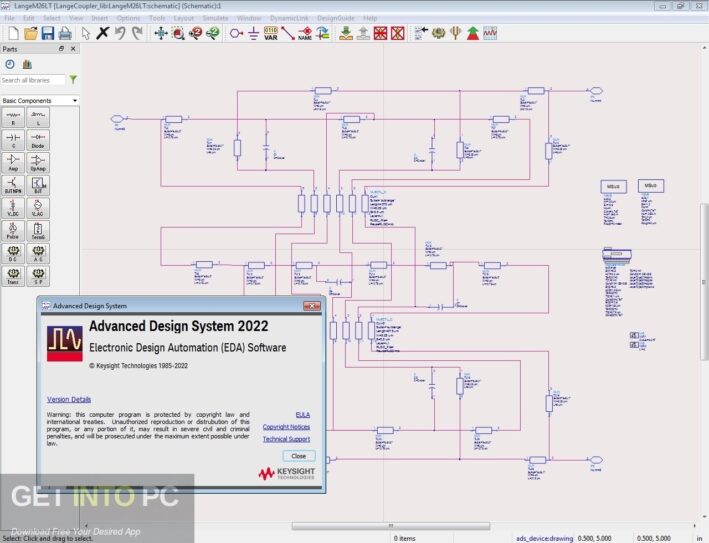This screenshot has height=543, width=709.
Task: Place a capacitor C component
Action: click(13, 140)
